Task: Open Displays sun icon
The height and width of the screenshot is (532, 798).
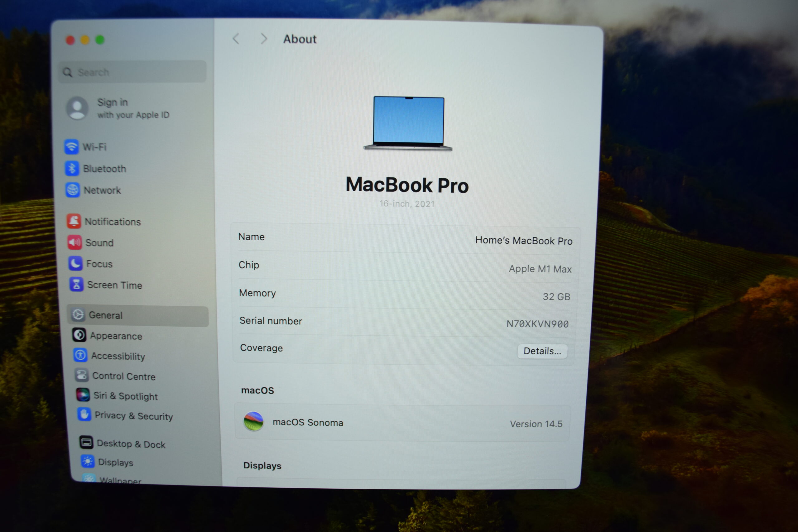Action: point(88,462)
